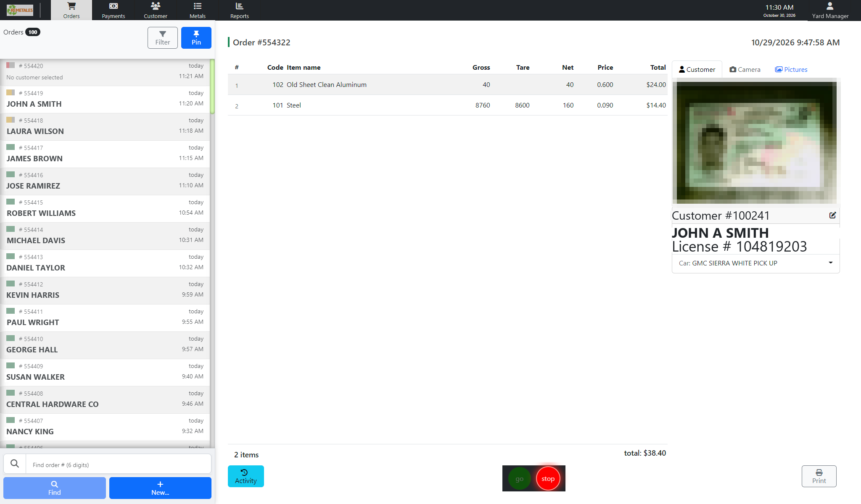This screenshot has width=861, height=504.
Task: Select order JOSE RAMIREZ
Action: point(105,181)
